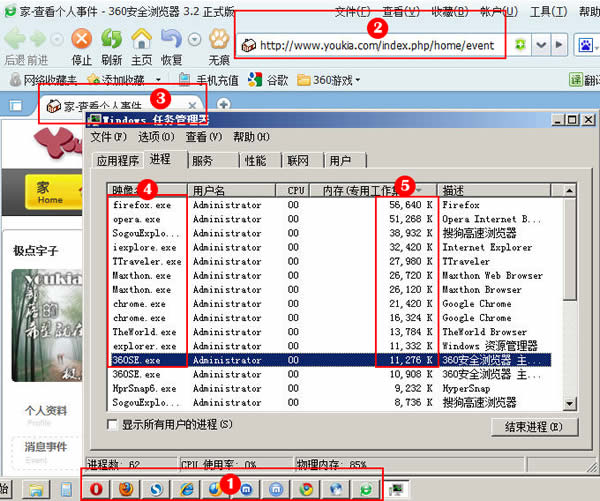Click the 消息事件 link on the webpage

click(46, 447)
